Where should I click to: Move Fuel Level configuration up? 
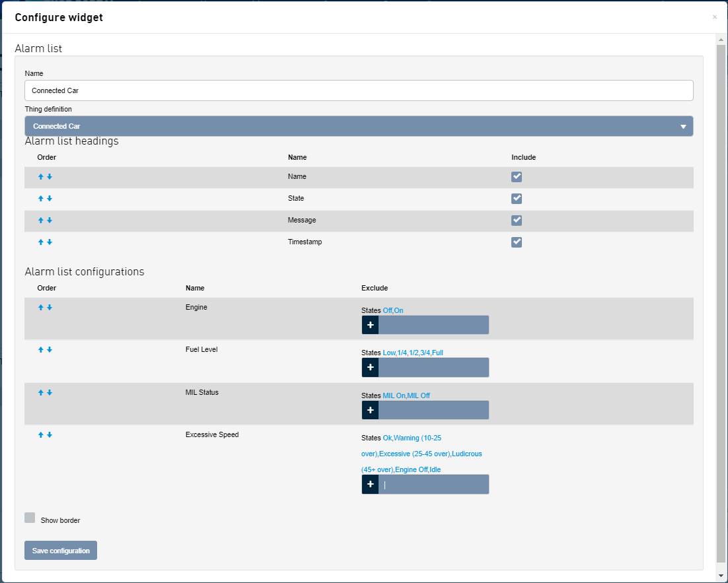(x=41, y=350)
